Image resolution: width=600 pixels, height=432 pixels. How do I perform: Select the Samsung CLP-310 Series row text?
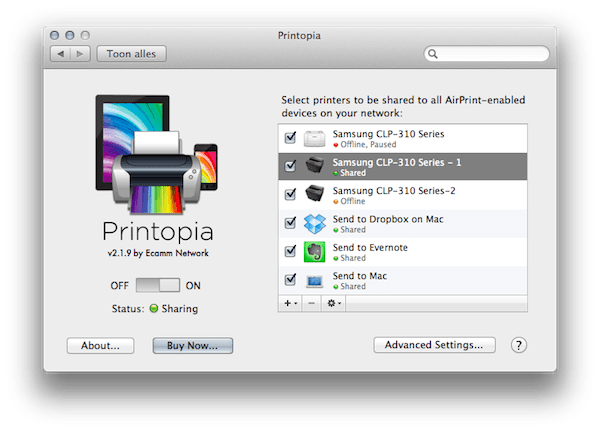point(388,134)
